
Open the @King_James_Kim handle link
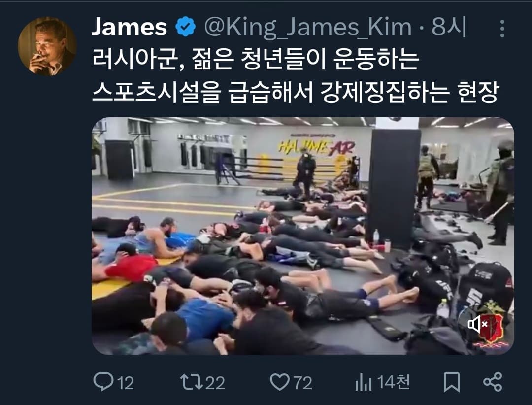308,27
